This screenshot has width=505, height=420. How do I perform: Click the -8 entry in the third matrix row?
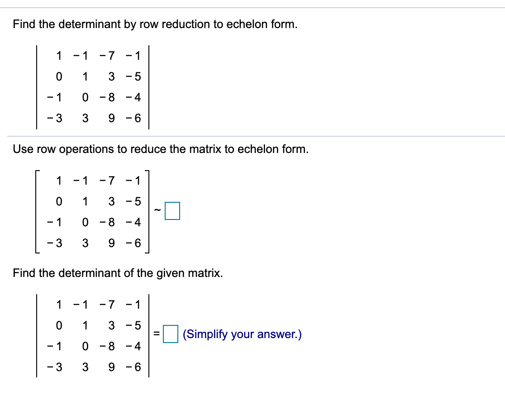click(109, 97)
